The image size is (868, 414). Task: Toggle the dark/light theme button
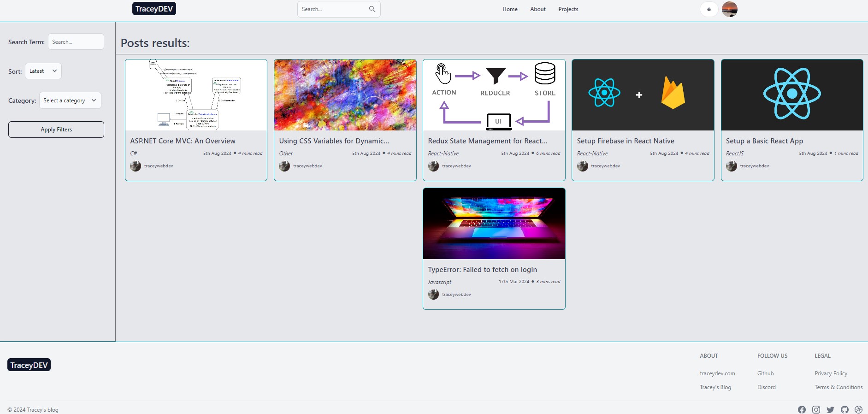(x=709, y=9)
